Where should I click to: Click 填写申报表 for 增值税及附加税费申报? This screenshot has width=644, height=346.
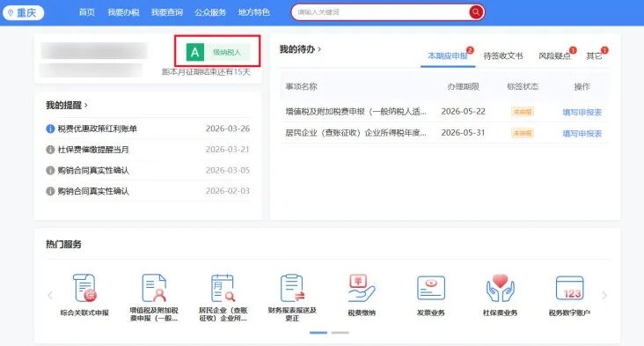[x=582, y=112]
